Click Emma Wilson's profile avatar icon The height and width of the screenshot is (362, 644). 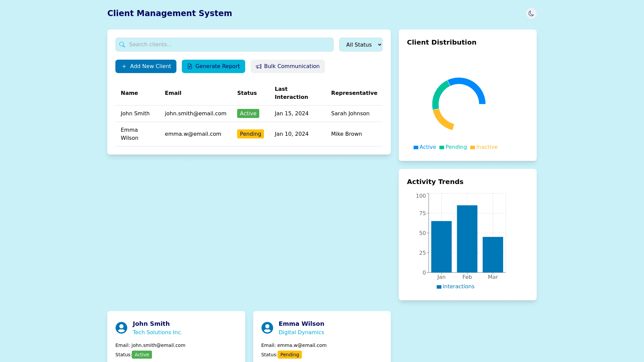click(267, 328)
